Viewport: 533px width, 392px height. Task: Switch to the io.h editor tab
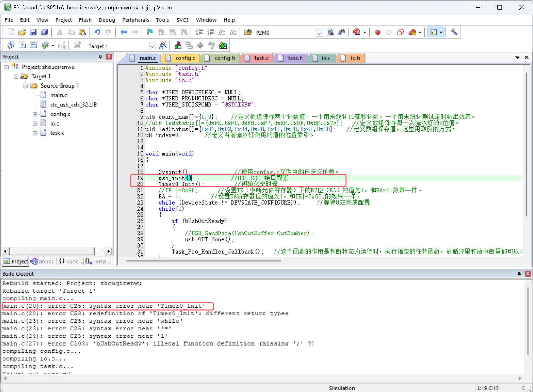[351, 58]
